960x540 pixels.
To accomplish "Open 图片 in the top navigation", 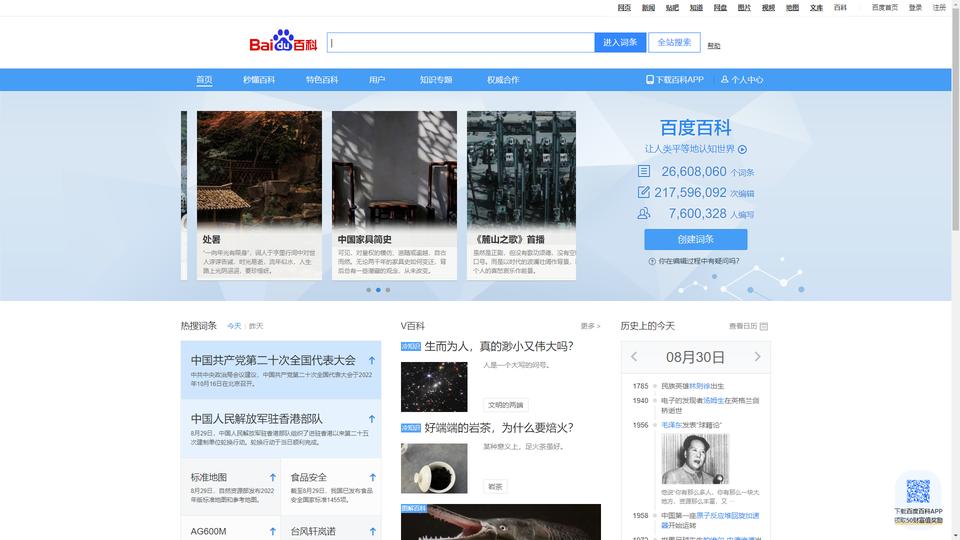I will coord(744,7).
